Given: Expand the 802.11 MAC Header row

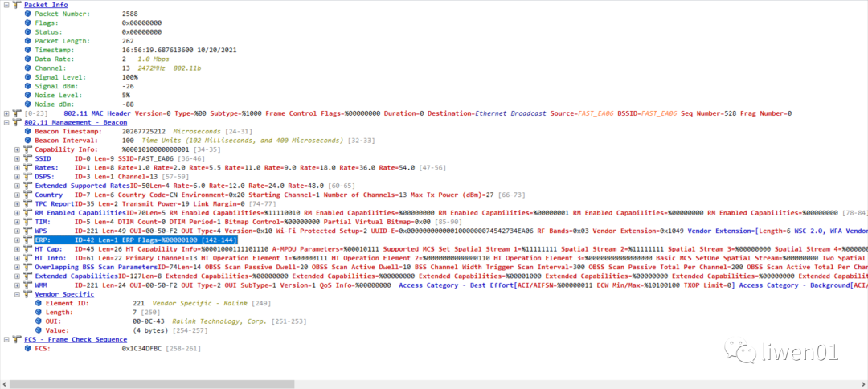Looking at the screenshot, I should [6, 113].
